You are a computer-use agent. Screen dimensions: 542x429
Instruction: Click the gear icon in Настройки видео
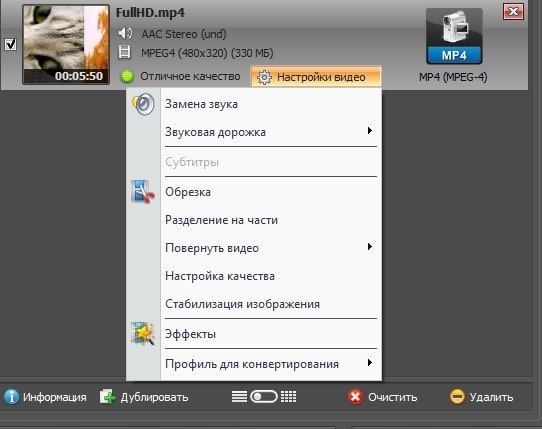pos(264,77)
